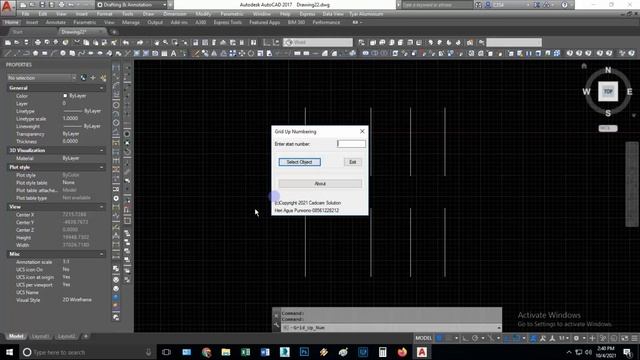Toggle MODEL space button in status bar

pos(423,338)
